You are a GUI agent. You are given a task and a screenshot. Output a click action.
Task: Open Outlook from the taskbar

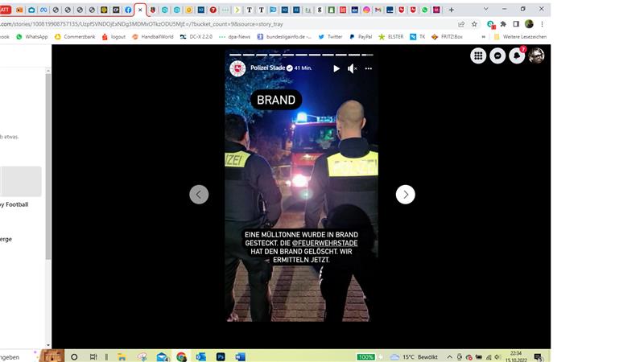coord(200,356)
